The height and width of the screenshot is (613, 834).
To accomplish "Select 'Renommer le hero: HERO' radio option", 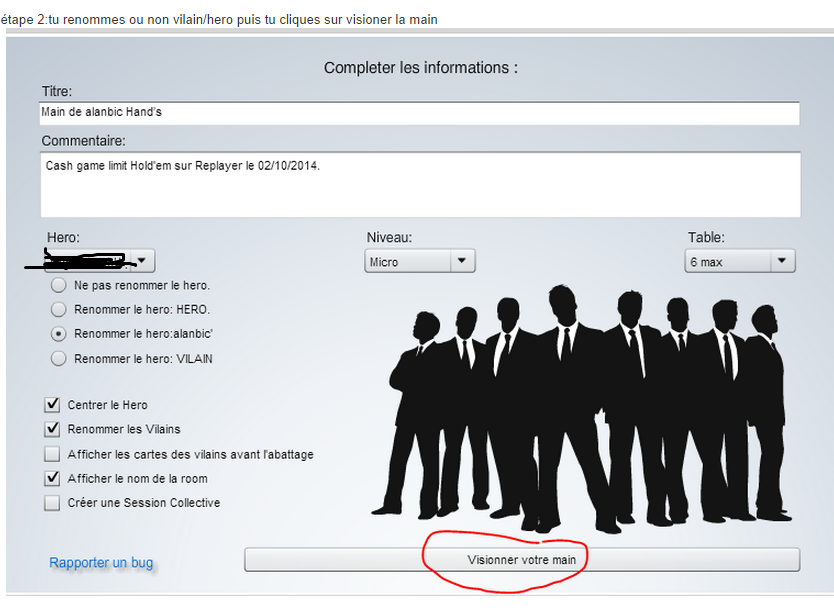I will pyautogui.click(x=59, y=309).
